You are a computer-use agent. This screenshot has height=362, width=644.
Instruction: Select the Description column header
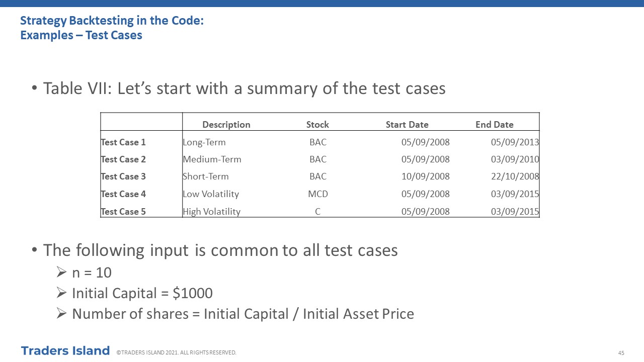[226, 125]
